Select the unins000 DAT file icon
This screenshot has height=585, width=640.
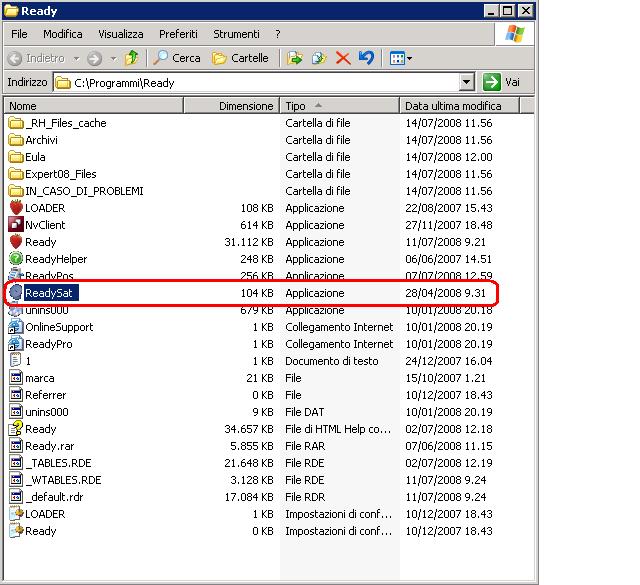pyautogui.click(x=16, y=412)
